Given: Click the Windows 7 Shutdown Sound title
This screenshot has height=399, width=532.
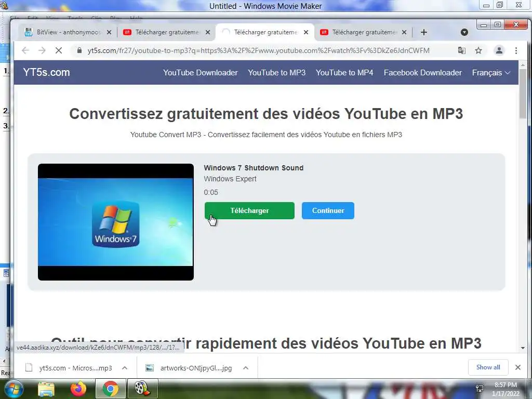Looking at the screenshot, I should (x=254, y=168).
